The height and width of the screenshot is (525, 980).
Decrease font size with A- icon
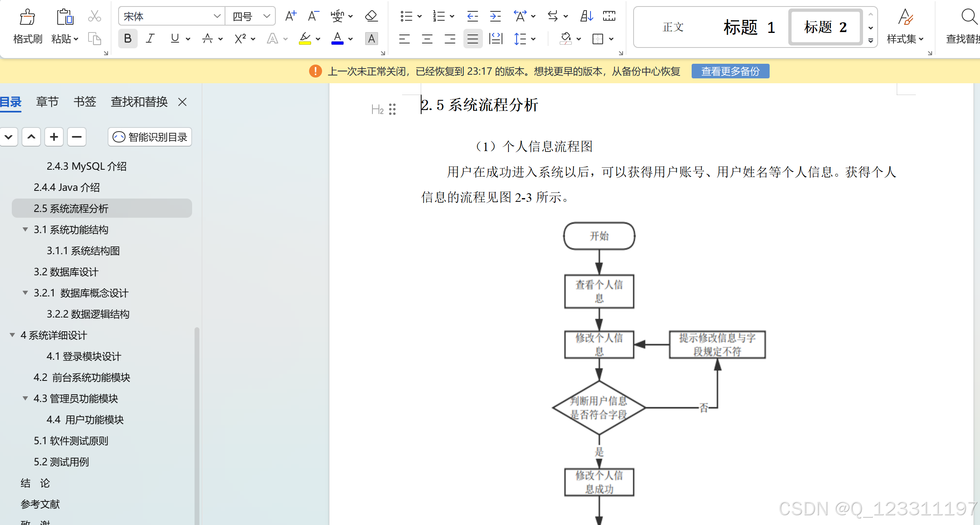click(x=313, y=16)
